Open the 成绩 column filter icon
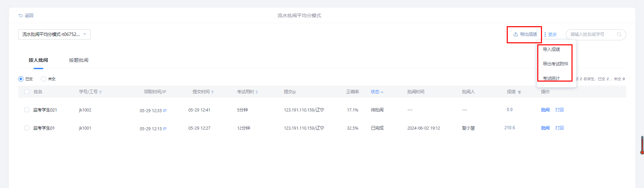Image resolution: width=644 pixels, height=188 pixels. (519, 92)
